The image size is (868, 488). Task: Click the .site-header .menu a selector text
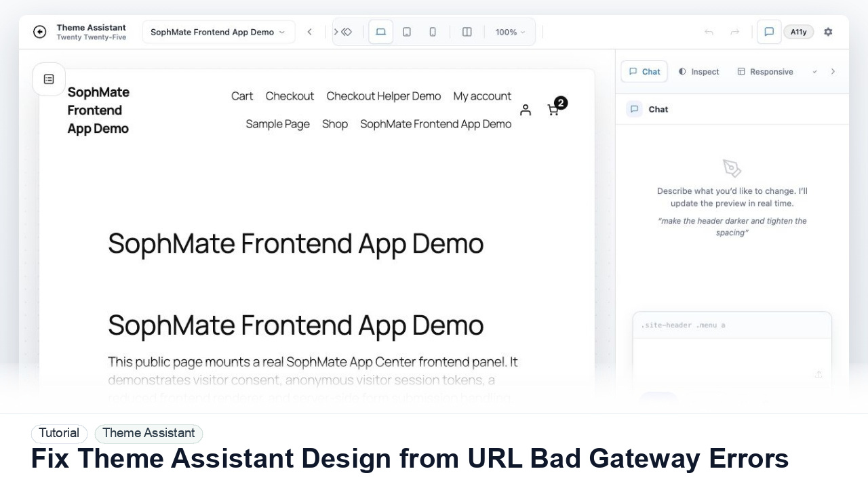683,325
